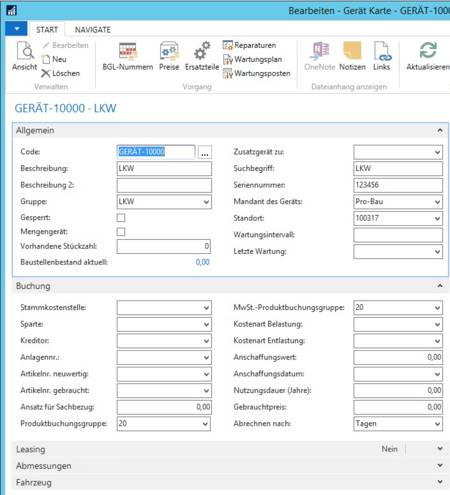Image resolution: width=450 pixels, height=495 pixels.
Task: Click the Seriennummer input field
Action: click(398, 185)
